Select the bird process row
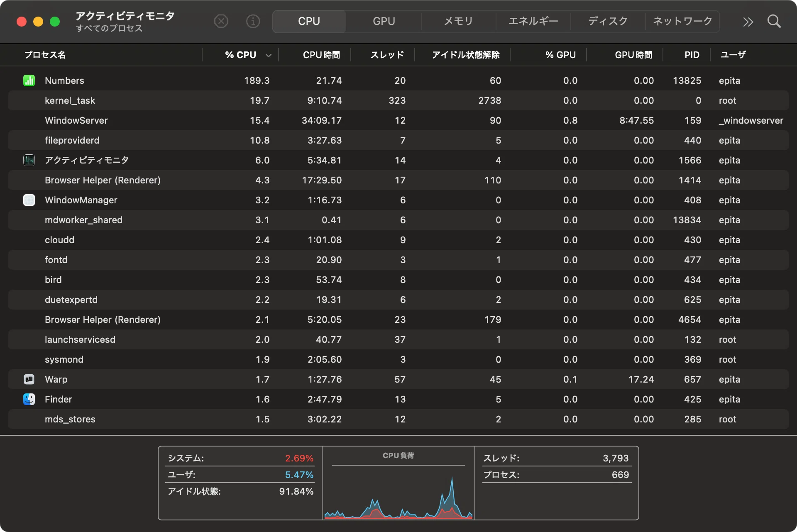This screenshot has width=797, height=532. tap(398, 280)
